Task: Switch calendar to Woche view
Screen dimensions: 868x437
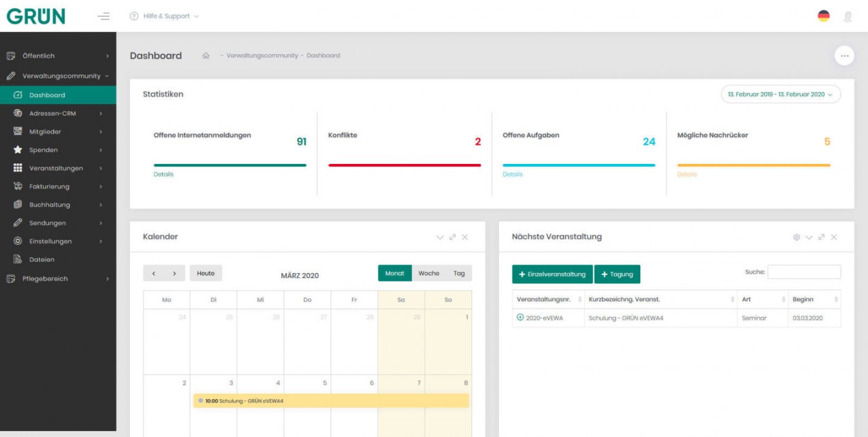Action: [429, 273]
